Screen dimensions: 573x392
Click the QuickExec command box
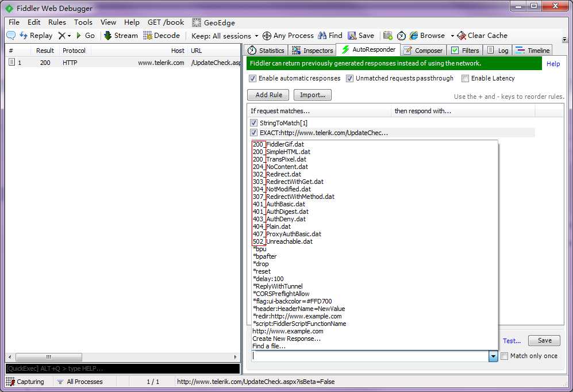(x=123, y=368)
